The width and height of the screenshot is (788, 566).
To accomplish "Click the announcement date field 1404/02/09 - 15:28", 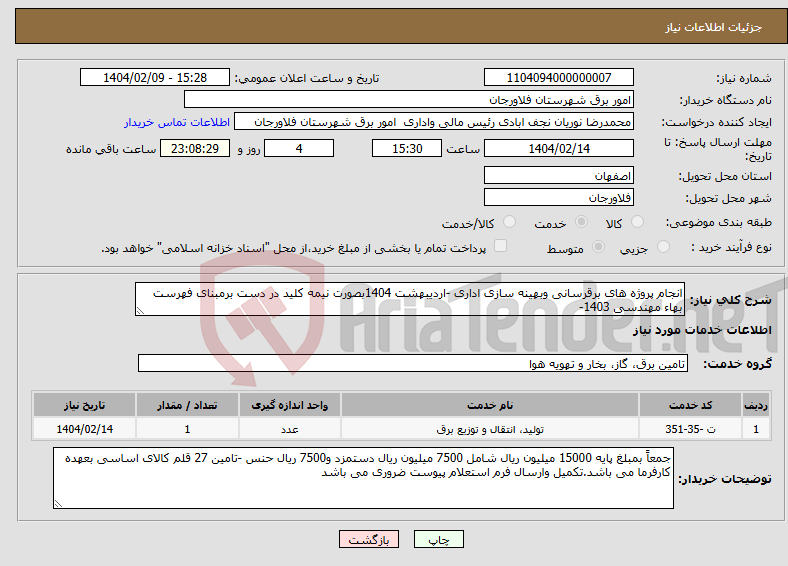I will 155,77.
